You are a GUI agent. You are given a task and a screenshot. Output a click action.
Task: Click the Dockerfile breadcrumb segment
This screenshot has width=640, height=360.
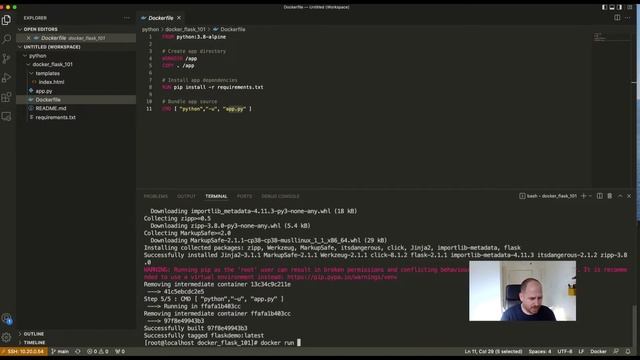click(x=229, y=29)
